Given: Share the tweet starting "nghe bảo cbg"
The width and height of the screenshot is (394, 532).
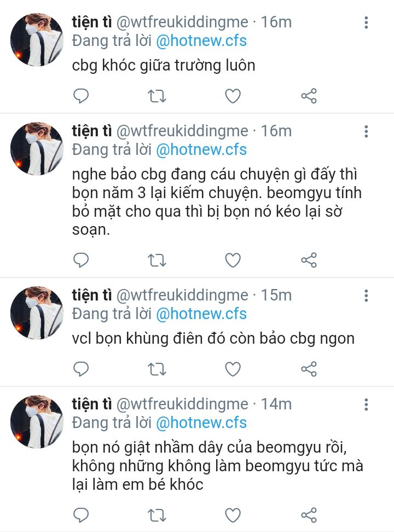Looking at the screenshot, I should click(309, 259).
